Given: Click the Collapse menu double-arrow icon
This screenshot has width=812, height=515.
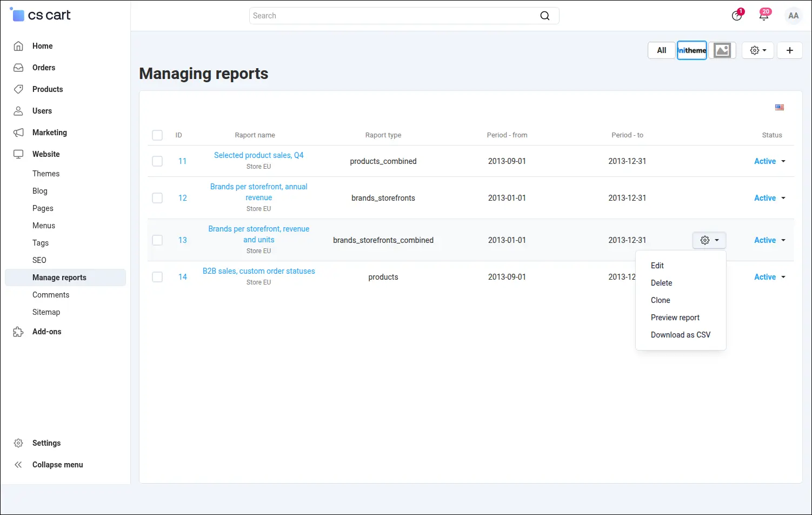Looking at the screenshot, I should pyautogui.click(x=18, y=465).
